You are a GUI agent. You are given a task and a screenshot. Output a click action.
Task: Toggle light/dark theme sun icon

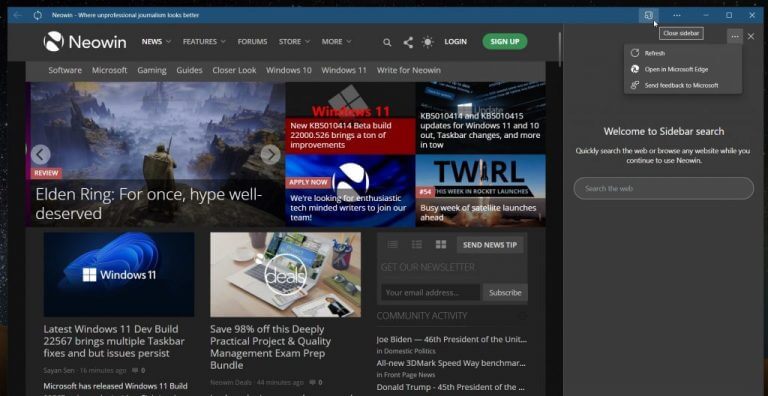(428, 42)
